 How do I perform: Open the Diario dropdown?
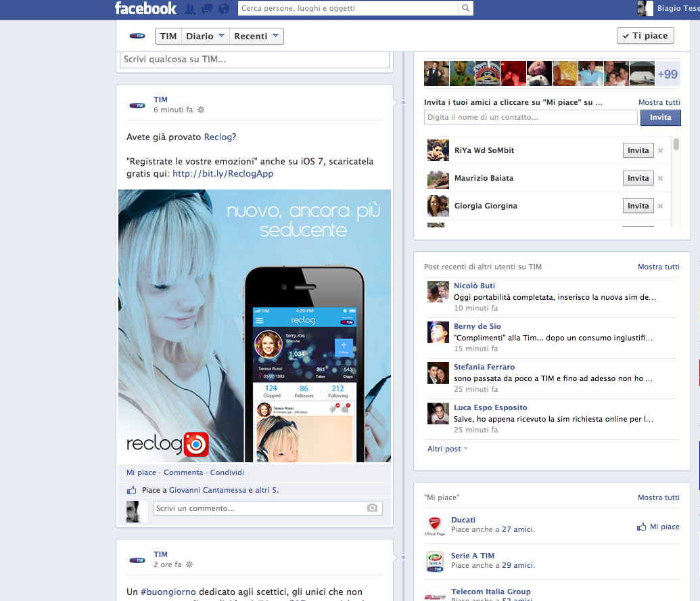click(x=206, y=36)
